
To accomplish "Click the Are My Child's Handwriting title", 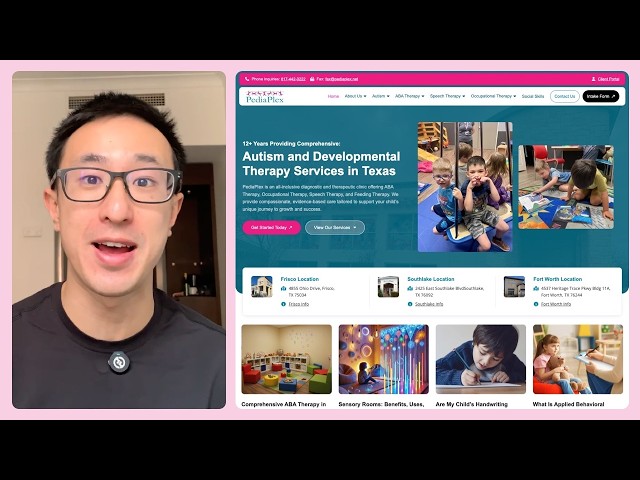I will 471,404.
